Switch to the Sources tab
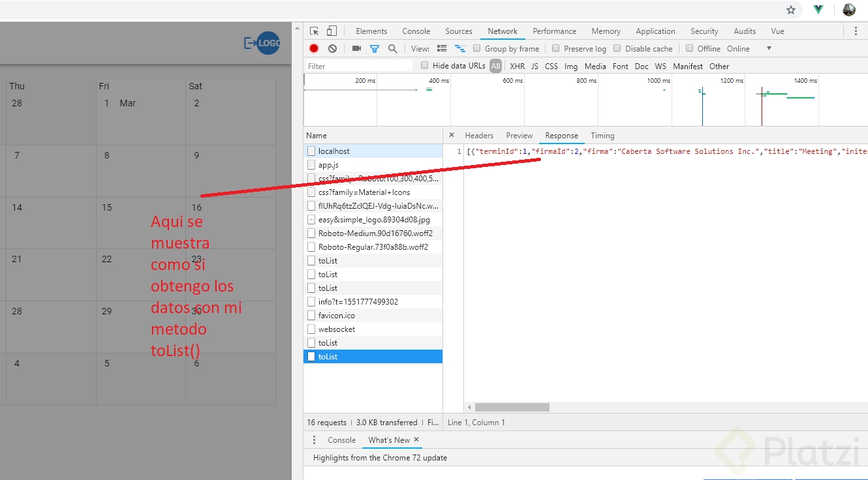The width and height of the screenshot is (868, 480). pyautogui.click(x=459, y=31)
